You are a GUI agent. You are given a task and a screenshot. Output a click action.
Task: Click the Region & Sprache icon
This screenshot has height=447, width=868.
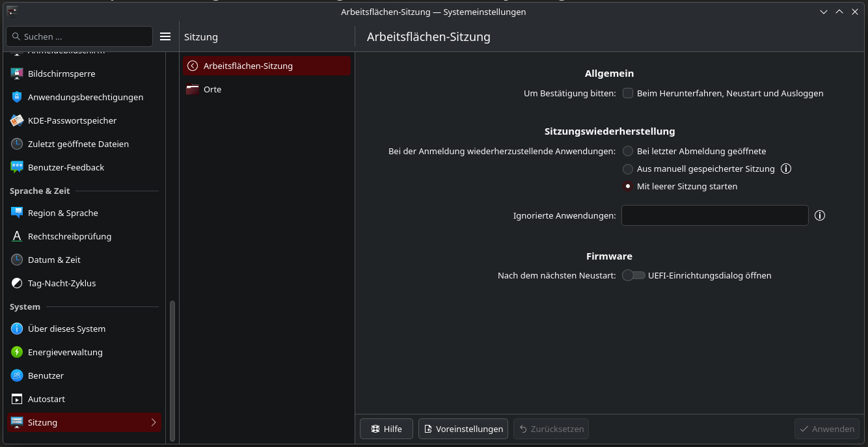click(x=17, y=213)
